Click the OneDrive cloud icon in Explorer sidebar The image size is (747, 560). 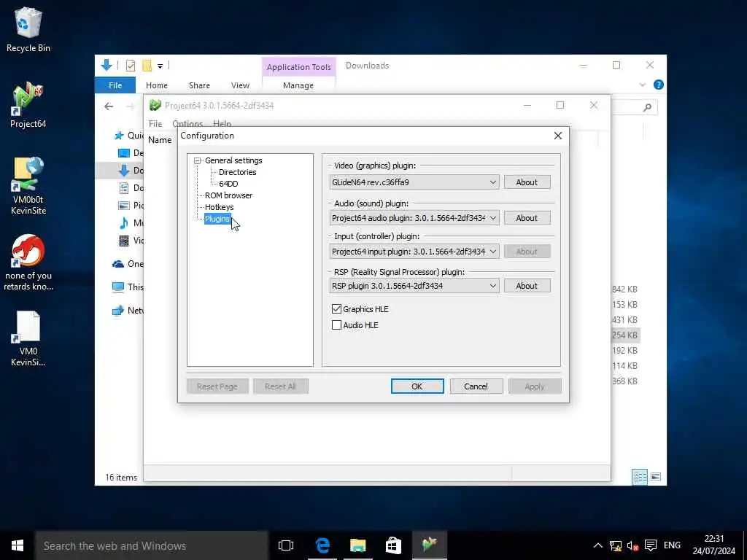[x=118, y=264]
